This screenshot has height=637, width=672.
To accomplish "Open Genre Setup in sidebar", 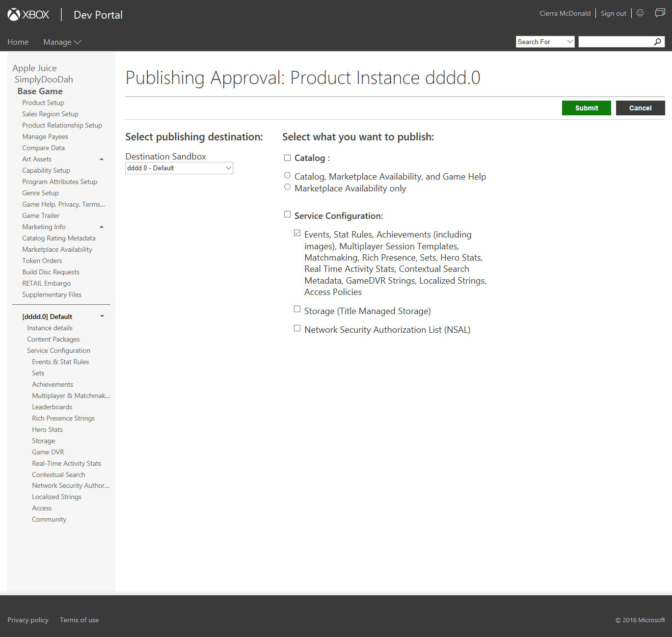I will (40, 193).
